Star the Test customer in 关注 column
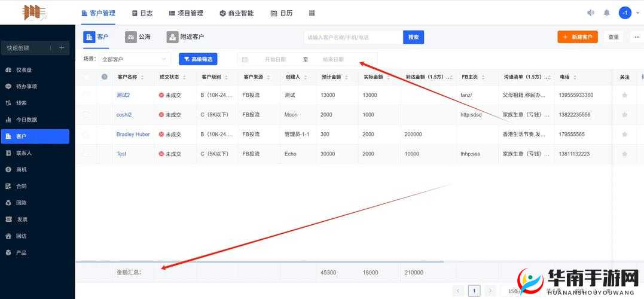This screenshot has height=299, width=644. click(x=625, y=154)
